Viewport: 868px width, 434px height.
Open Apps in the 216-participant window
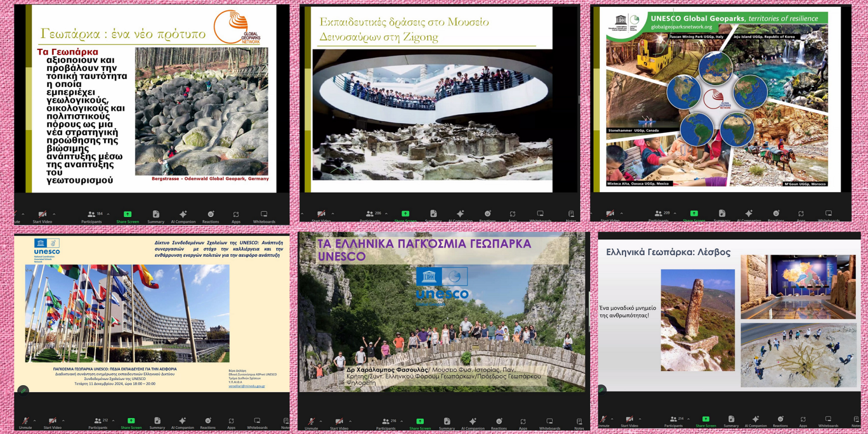pyautogui.click(x=522, y=424)
